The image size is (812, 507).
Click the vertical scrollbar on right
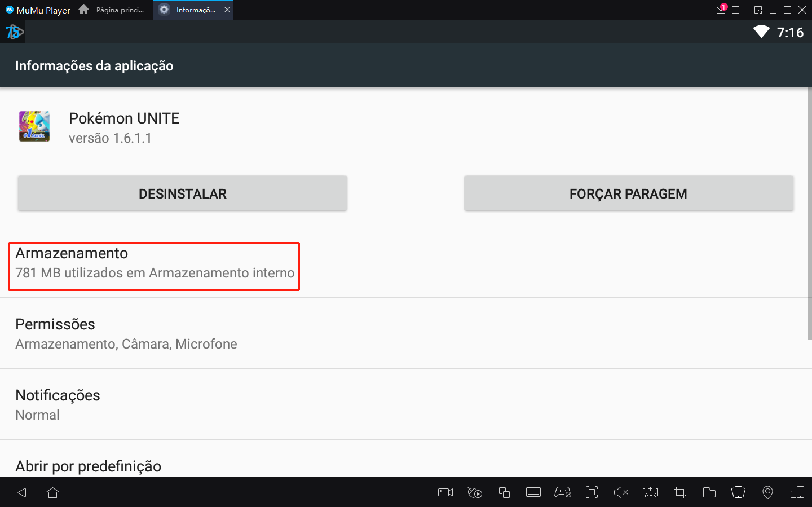(x=810, y=214)
